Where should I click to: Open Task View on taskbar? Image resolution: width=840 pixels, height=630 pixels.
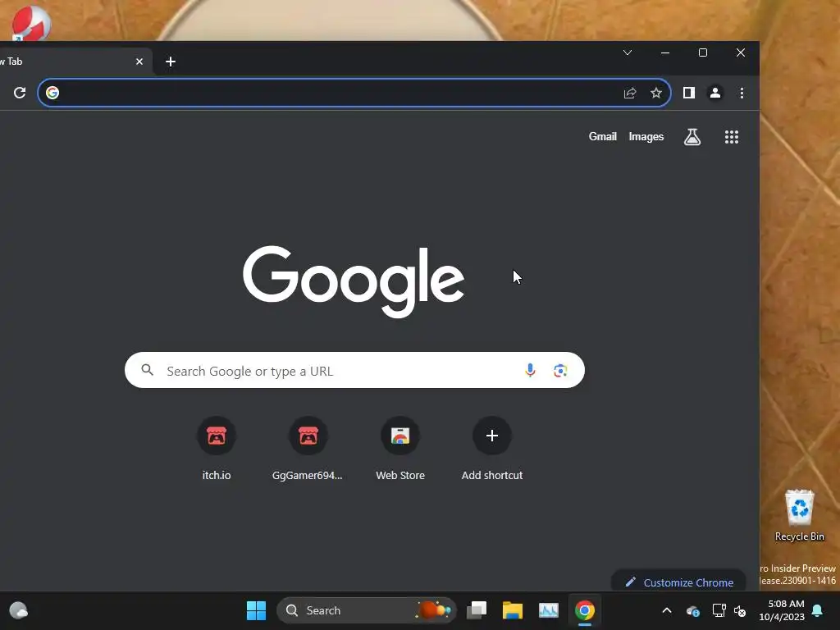click(477, 610)
